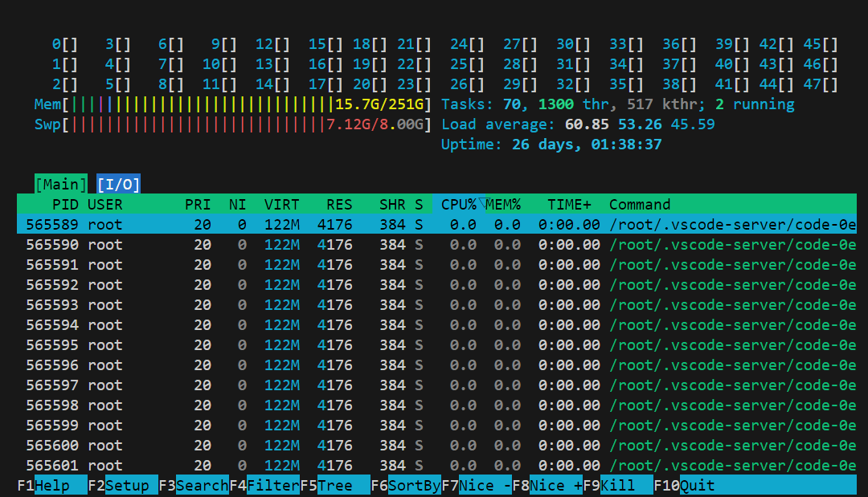Click the 15.7G/251G memory value
868x497 pixels.
pyautogui.click(x=379, y=104)
